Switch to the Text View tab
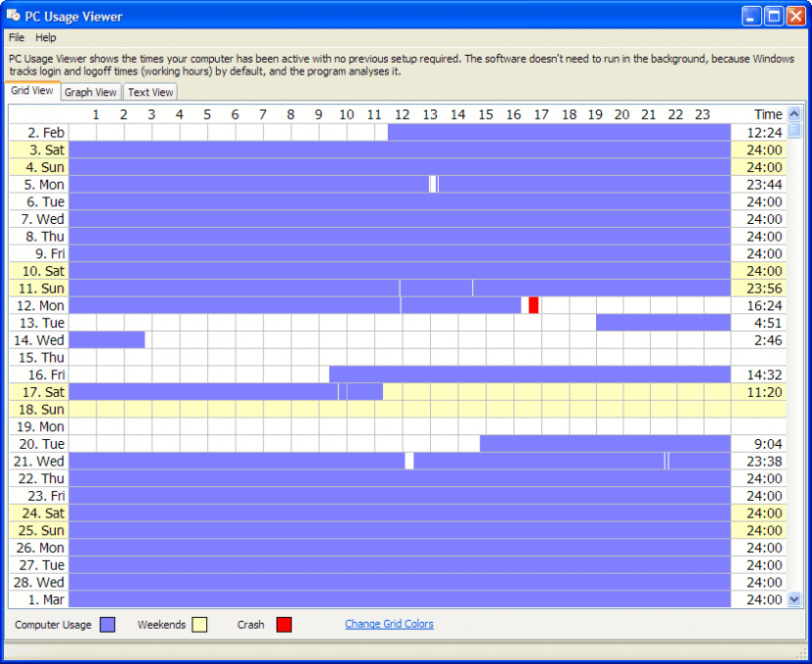The image size is (812, 664). [x=150, y=92]
